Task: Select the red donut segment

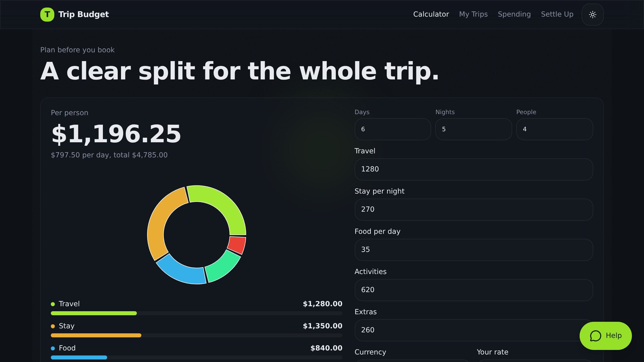Action: 237,245
